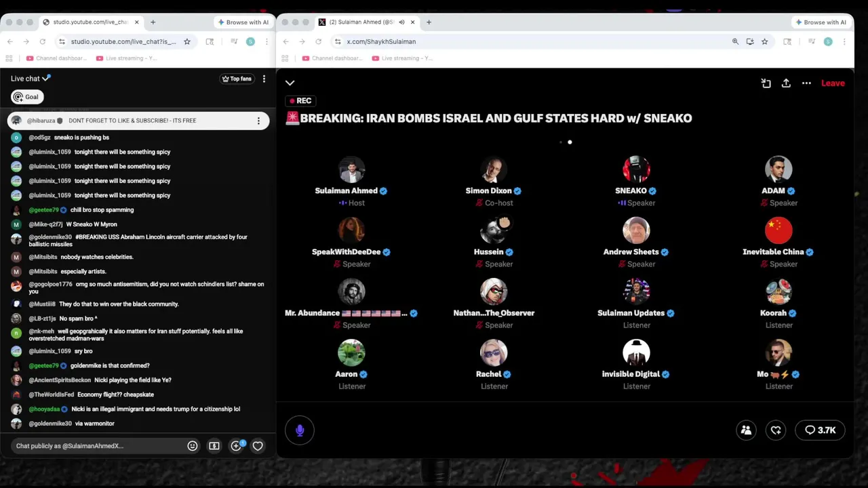Click the install app icon in X address bar
868x488 pixels.
pyautogui.click(x=750, y=41)
